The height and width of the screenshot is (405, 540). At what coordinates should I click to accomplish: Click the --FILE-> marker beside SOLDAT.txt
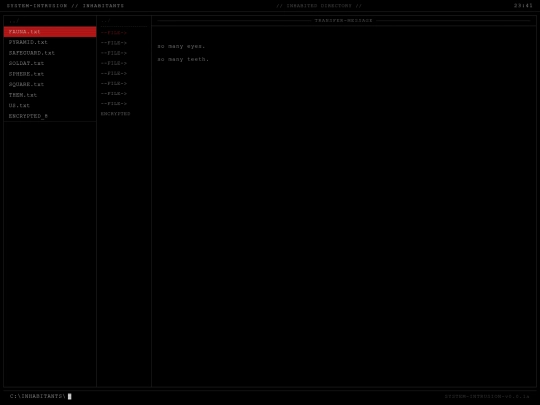(114, 63)
